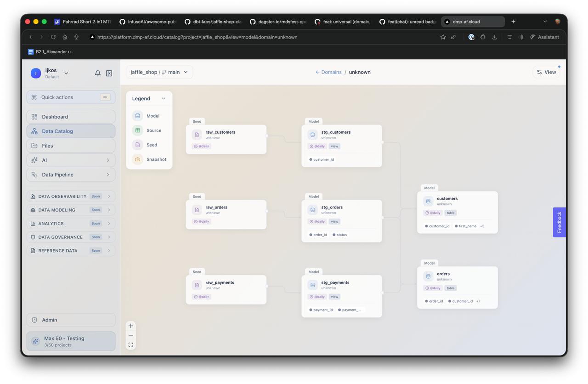The image size is (588, 384).
Task: Click the stg_customers model icon
Action: (x=312, y=135)
